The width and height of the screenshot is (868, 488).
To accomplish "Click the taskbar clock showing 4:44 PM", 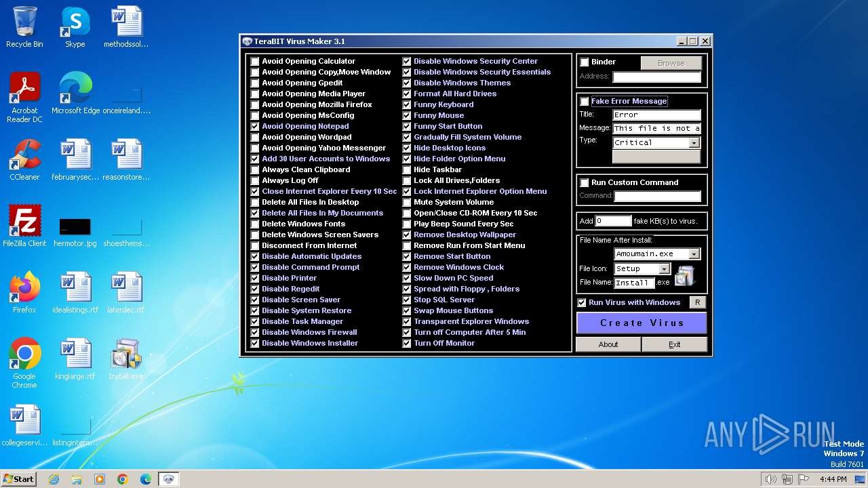I will (833, 479).
